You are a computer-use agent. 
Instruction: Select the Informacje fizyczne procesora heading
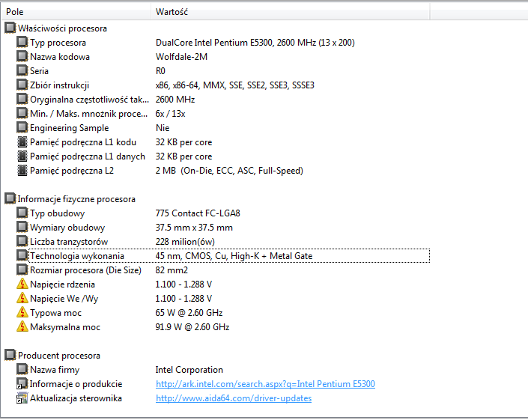(76, 199)
